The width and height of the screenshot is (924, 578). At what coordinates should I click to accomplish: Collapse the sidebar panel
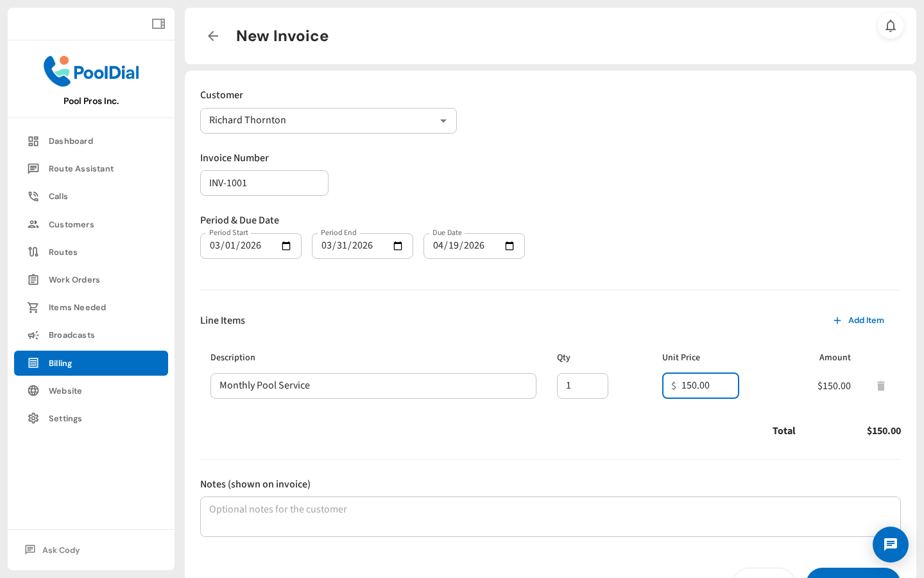158,23
